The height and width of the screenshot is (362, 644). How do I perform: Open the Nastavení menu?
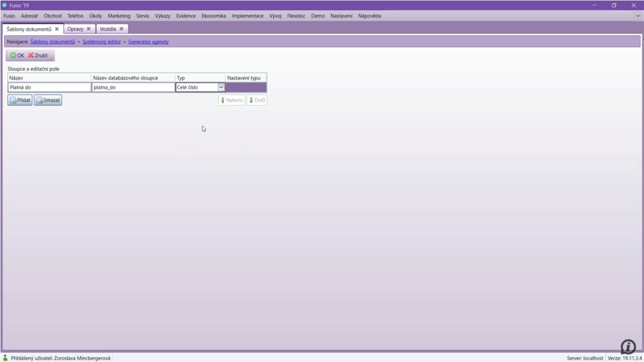coord(341,16)
